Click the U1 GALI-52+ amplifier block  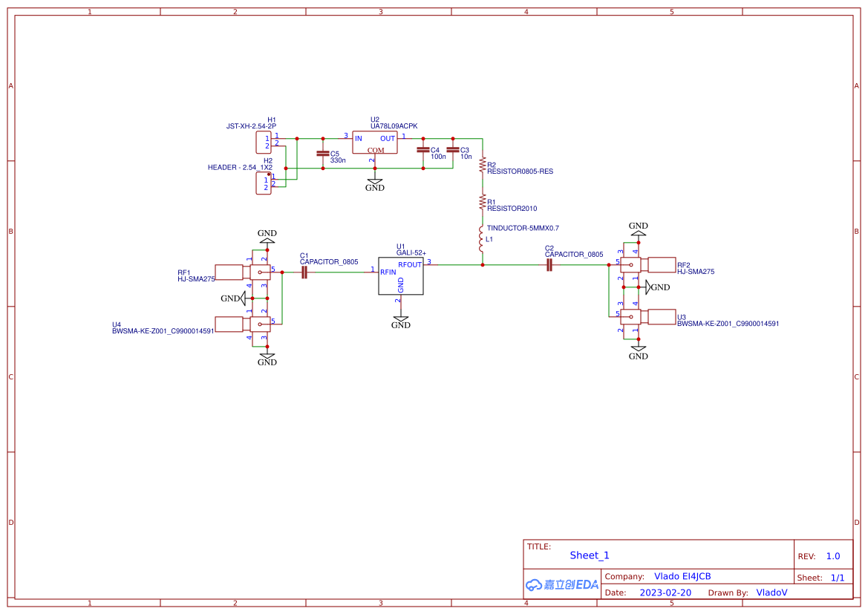point(401,275)
